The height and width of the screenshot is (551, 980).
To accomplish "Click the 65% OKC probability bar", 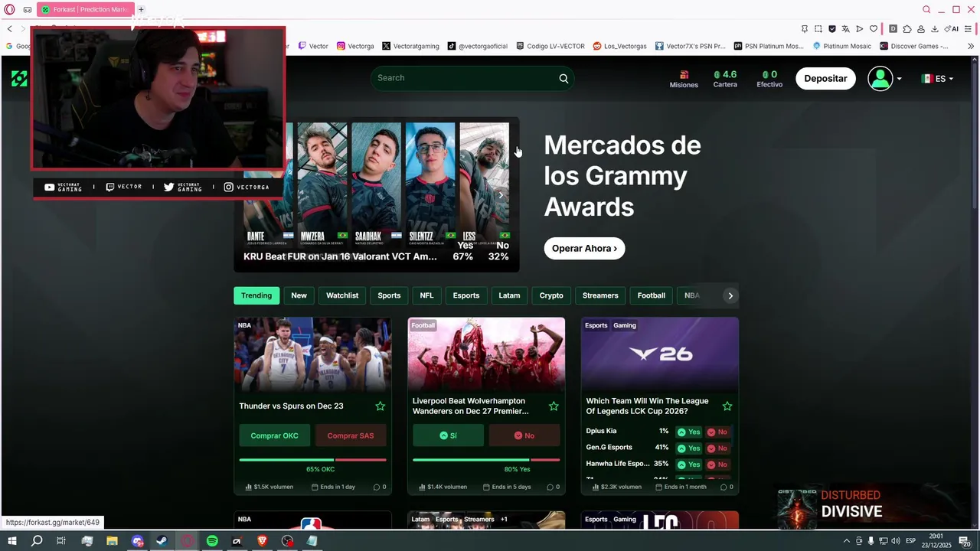I will (x=312, y=460).
